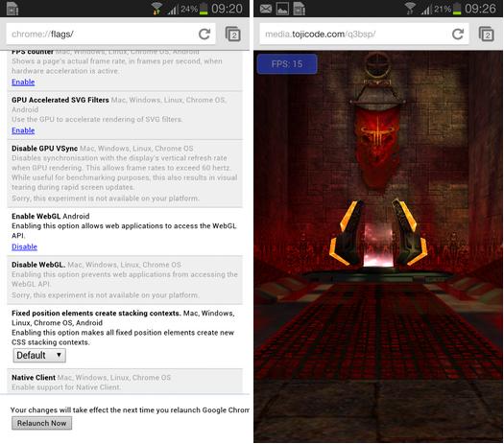The height and width of the screenshot is (444, 504).
Task: Focus the chrome://flags address bar
Action: (x=100, y=34)
